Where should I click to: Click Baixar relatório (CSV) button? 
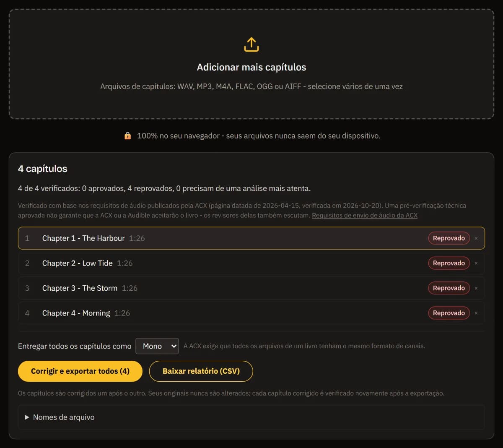[201, 371]
